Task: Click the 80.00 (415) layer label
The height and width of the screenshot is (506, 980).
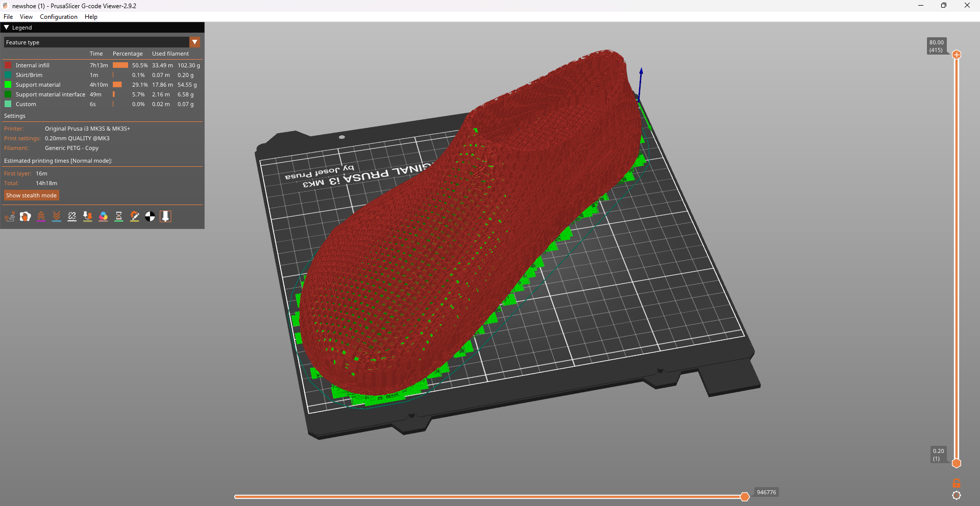Action: click(937, 46)
